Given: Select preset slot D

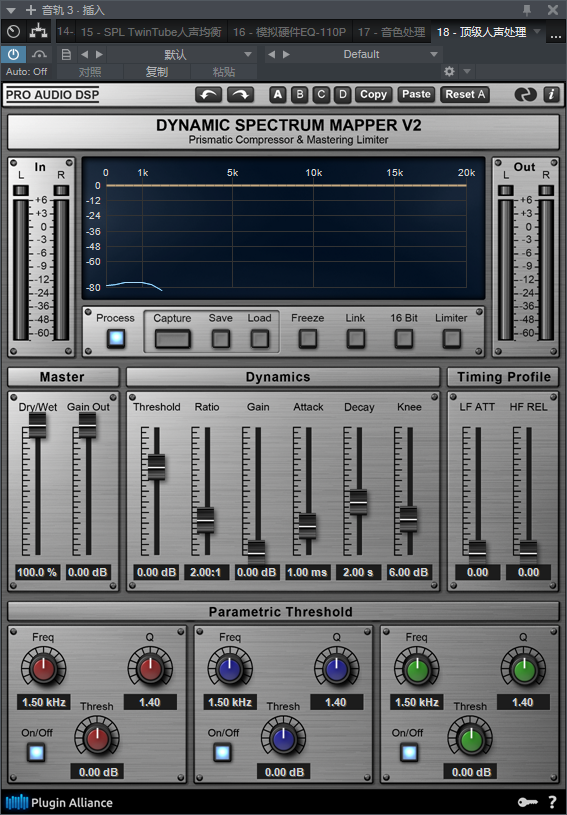Looking at the screenshot, I should click(342, 95).
